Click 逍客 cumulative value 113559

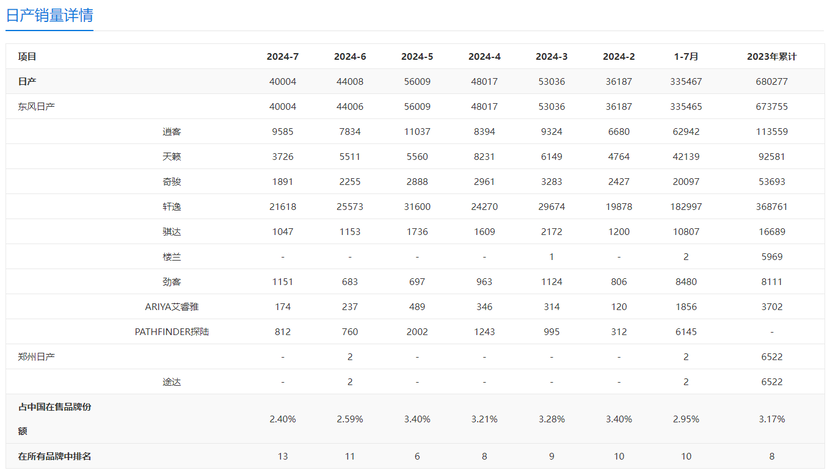tap(772, 132)
